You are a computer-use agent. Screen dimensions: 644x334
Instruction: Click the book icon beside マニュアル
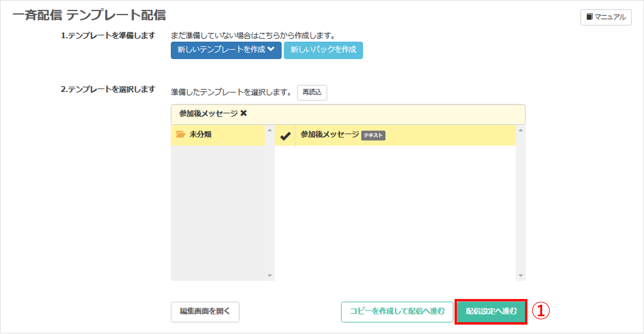[x=589, y=17]
